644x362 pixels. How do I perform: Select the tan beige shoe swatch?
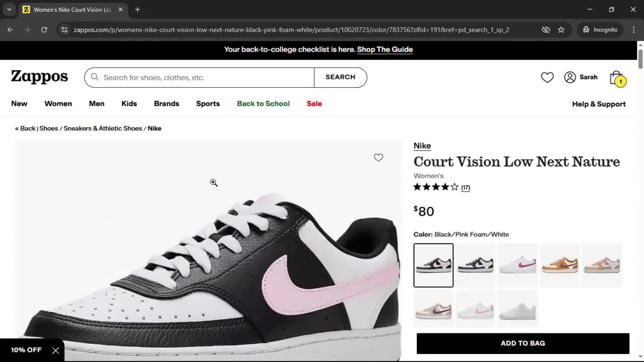[x=602, y=265]
